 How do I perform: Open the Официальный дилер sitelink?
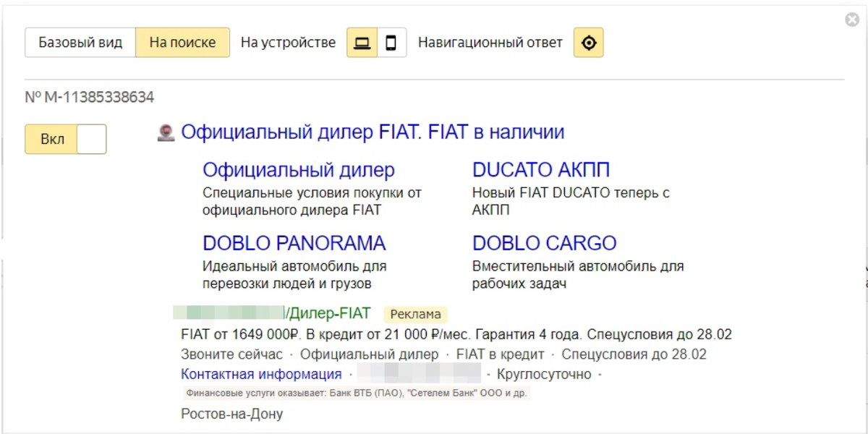[299, 170]
